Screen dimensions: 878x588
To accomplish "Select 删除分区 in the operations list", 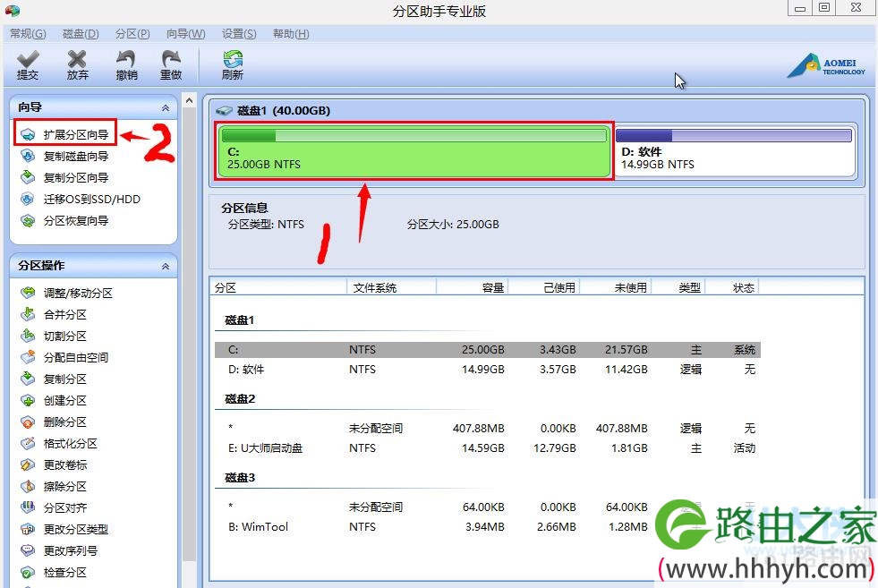I will pos(65,422).
